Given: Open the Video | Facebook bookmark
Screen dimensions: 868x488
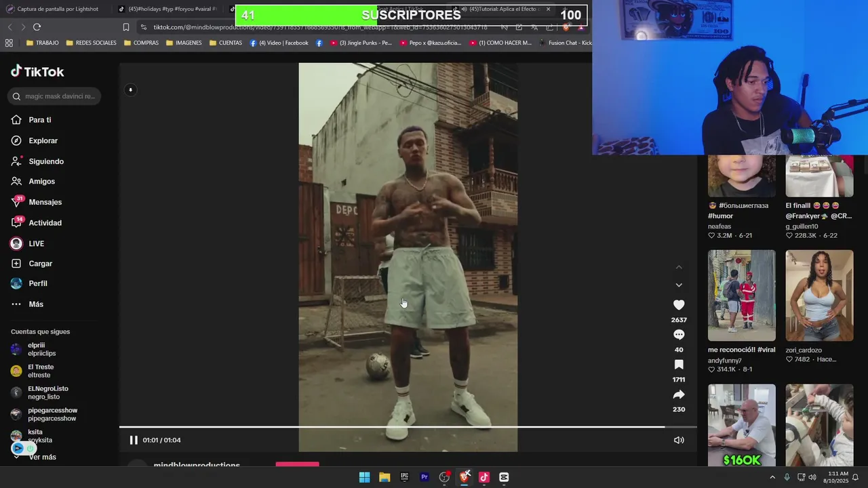Looking at the screenshot, I should click(279, 43).
